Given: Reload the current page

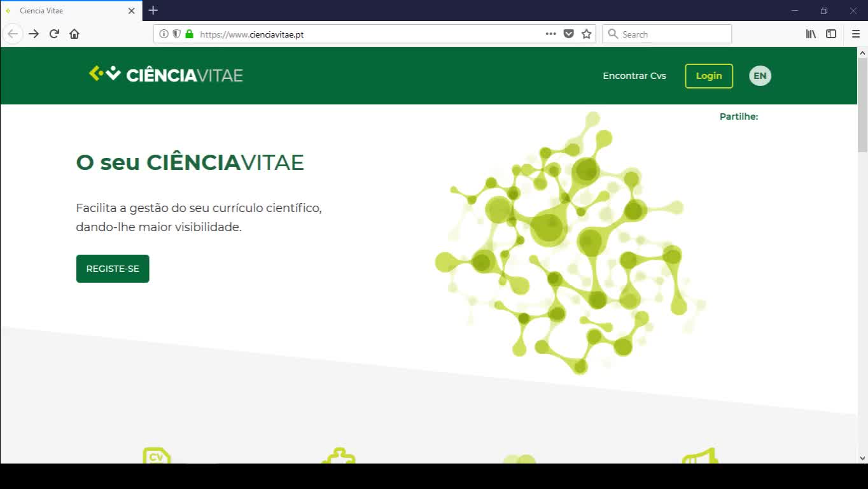Looking at the screenshot, I should click(x=54, y=34).
